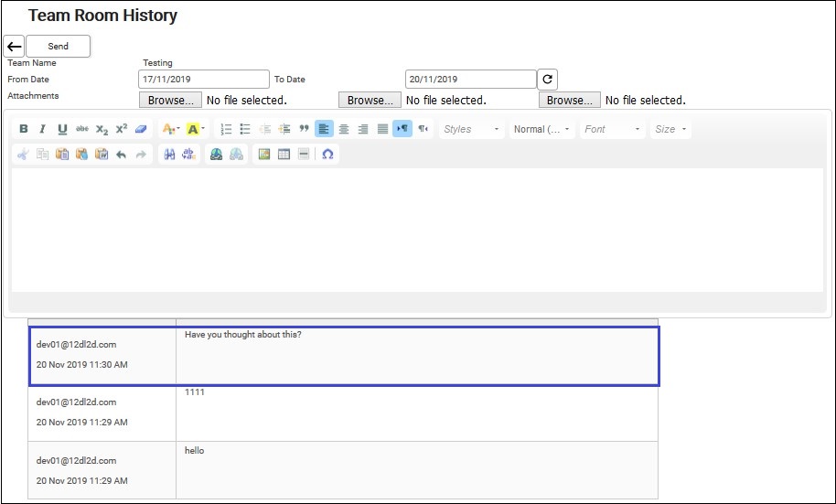Open the Styles dropdown
836x504 pixels.
(x=471, y=129)
